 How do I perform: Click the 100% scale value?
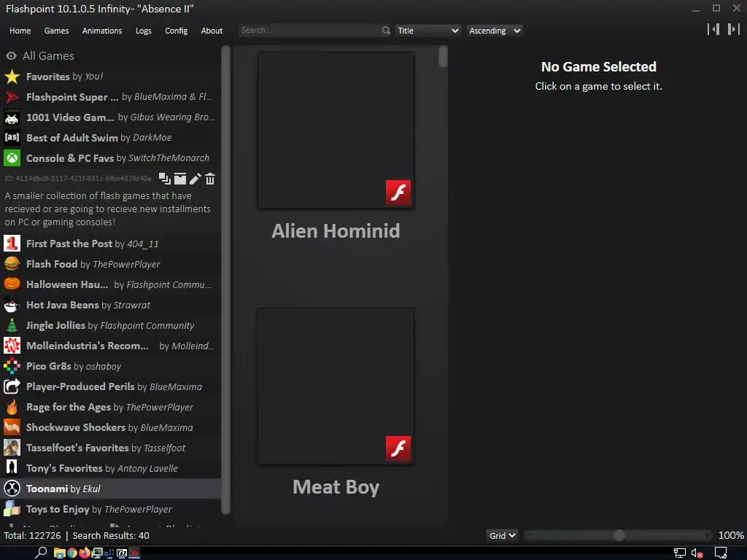click(731, 536)
